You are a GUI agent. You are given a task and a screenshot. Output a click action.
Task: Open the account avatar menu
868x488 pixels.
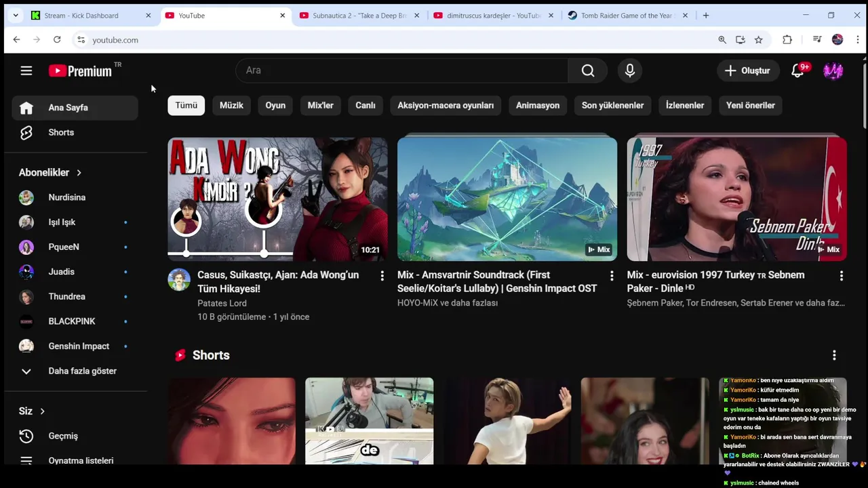point(833,70)
